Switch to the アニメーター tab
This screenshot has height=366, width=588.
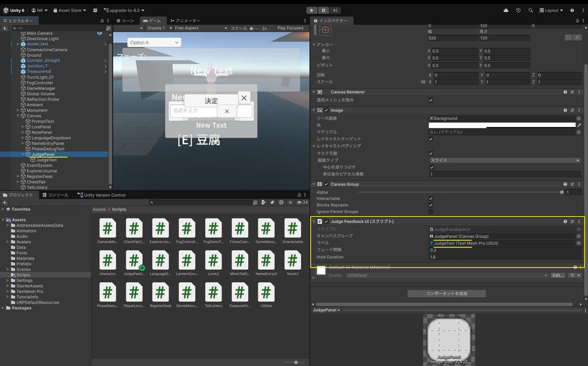click(x=185, y=21)
